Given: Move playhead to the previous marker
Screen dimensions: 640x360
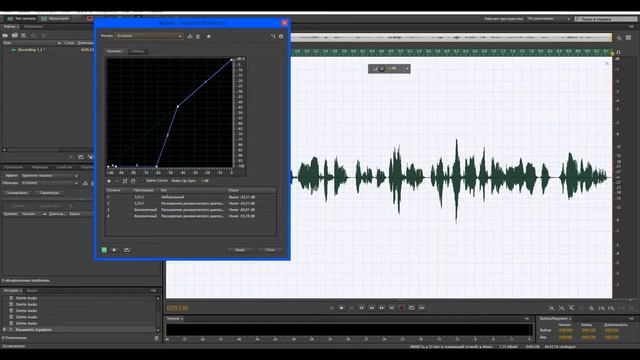Looking at the screenshot, I should (362, 308).
